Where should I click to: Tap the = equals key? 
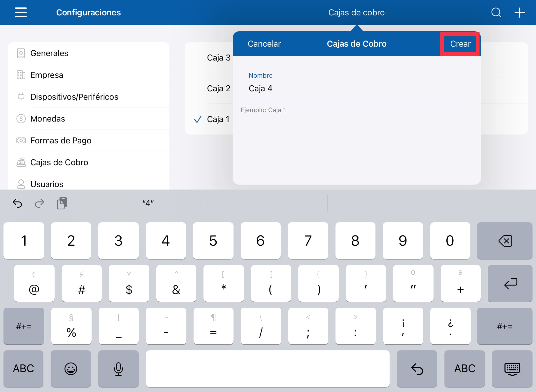coord(213,326)
